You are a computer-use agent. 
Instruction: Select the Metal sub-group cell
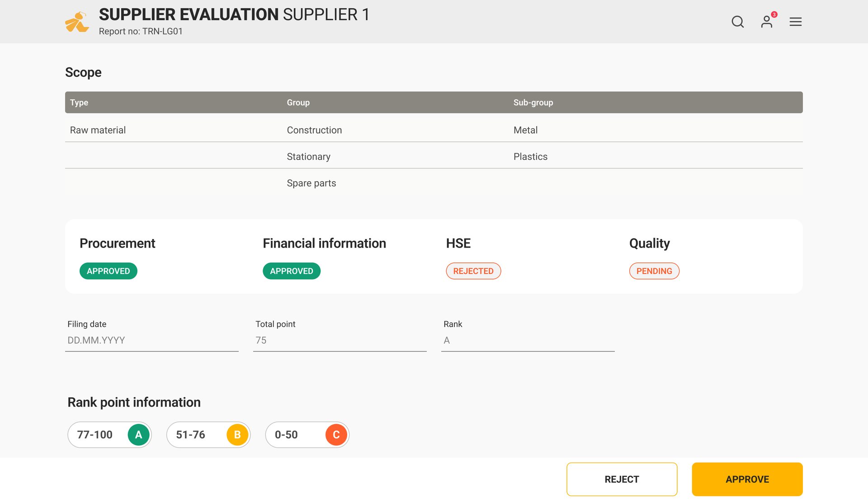(x=525, y=130)
